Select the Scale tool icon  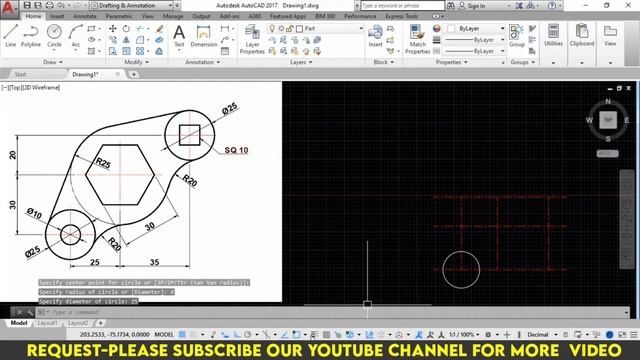[x=126, y=51]
